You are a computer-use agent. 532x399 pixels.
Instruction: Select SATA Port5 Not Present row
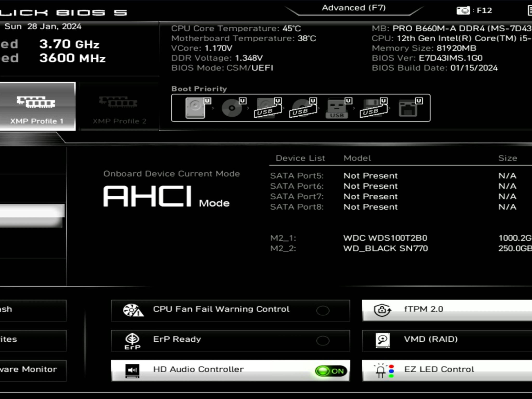[x=393, y=176]
